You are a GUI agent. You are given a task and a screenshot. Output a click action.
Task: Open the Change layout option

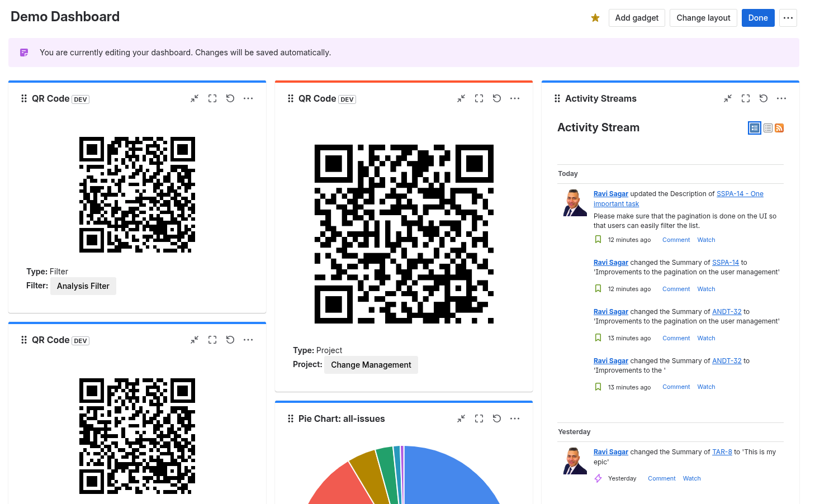coord(703,18)
